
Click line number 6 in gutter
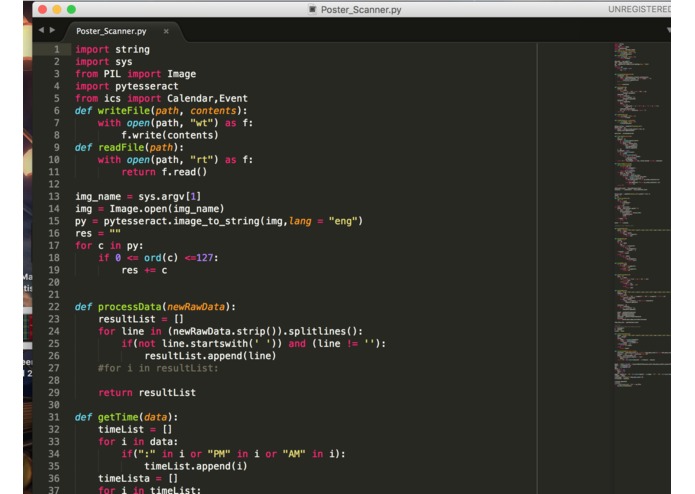coord(56,110)
